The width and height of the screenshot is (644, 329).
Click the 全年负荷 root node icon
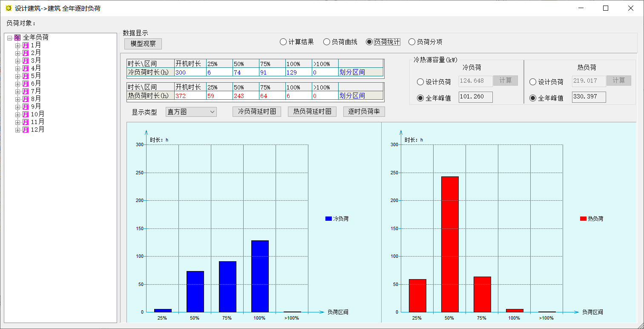[17, 38]
